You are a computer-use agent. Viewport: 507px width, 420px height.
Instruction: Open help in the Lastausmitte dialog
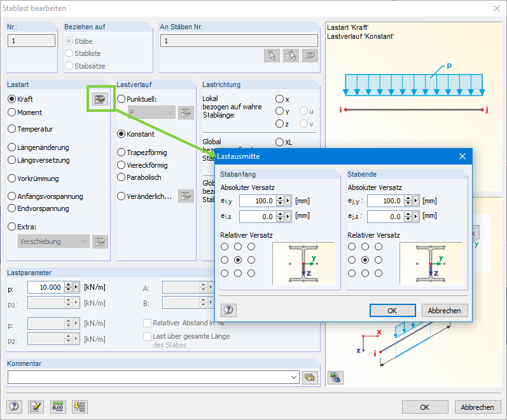pos(228,310)
